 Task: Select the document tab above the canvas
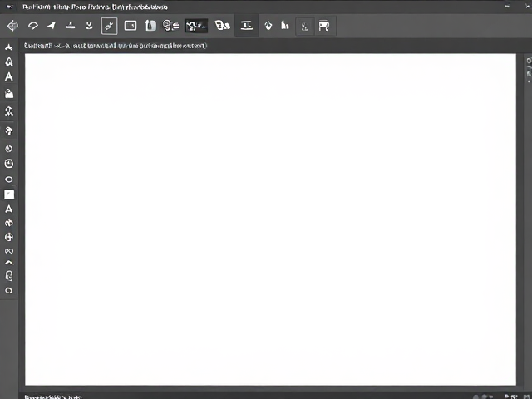[x=116, y=46]
